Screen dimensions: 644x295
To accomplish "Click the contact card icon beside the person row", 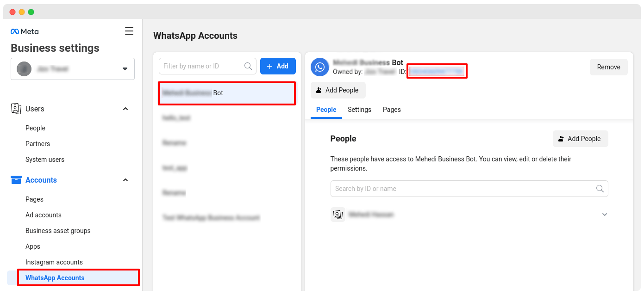I will [338, 214].
